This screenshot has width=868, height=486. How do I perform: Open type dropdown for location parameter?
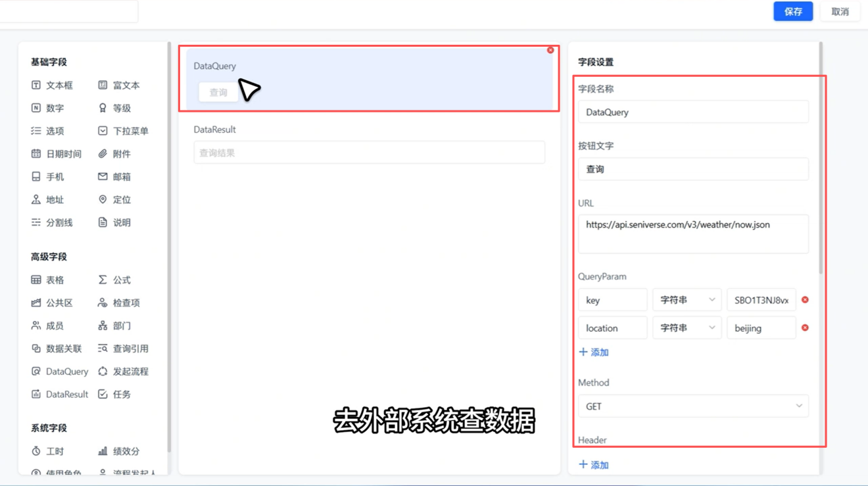(x=687, y=328)
